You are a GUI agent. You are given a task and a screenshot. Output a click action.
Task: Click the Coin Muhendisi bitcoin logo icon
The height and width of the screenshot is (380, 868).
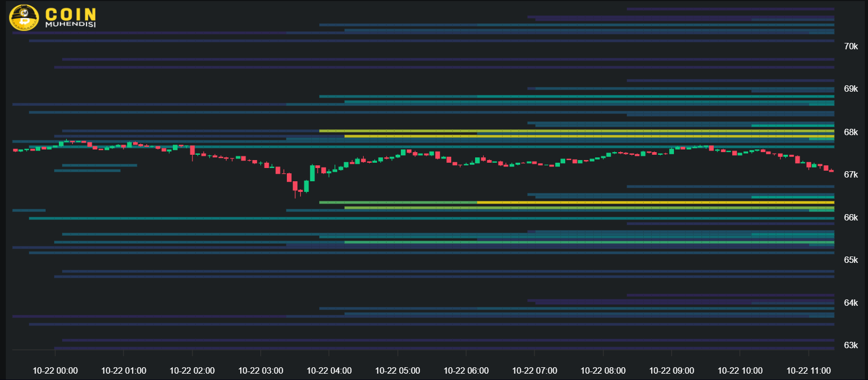click(x=24, y=17)
